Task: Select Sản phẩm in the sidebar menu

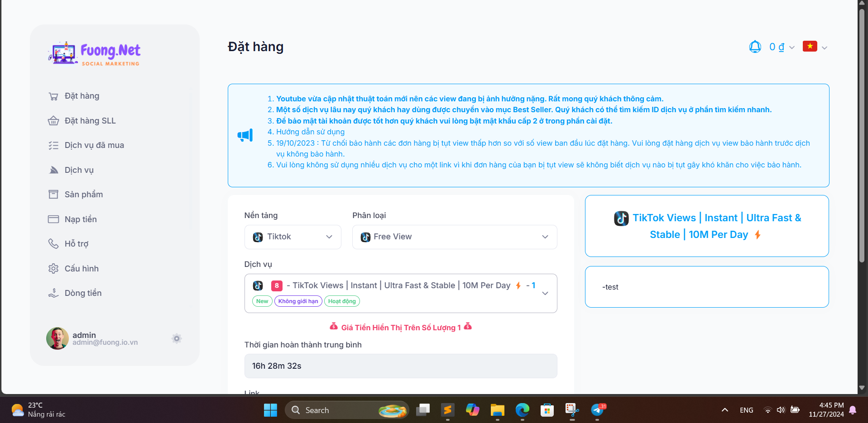Action: tap(83, 194)
